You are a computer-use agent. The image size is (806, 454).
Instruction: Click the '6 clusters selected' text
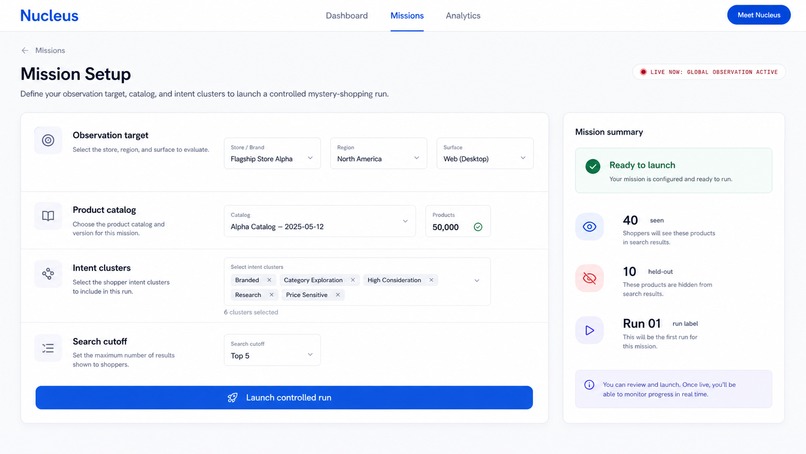click(x=251, y=312)
